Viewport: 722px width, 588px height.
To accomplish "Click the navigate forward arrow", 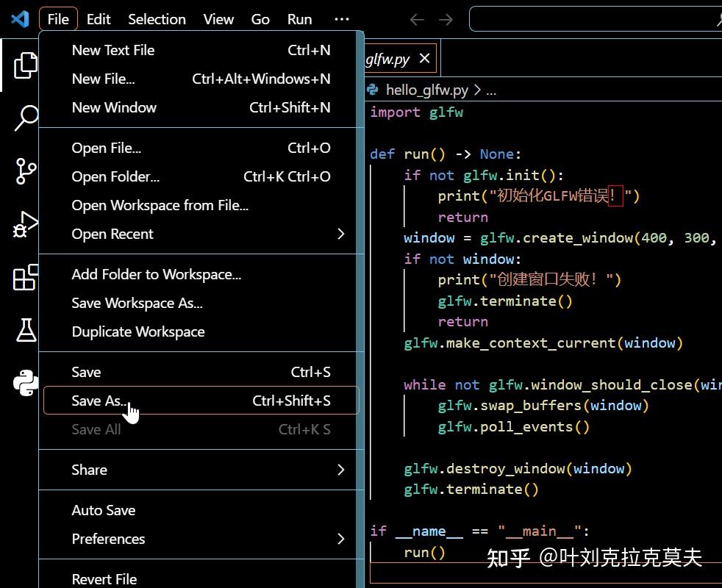I will coord(446,20).
